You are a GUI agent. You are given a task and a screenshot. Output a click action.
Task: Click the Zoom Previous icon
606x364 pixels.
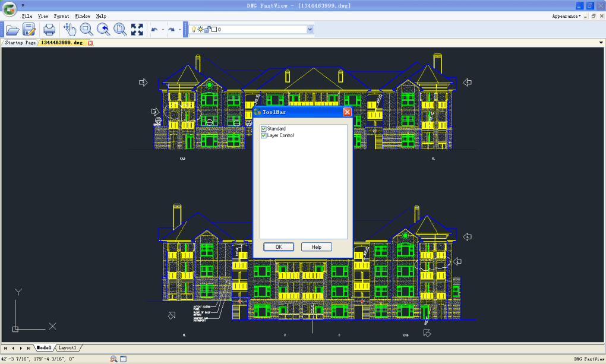point(103,29)
